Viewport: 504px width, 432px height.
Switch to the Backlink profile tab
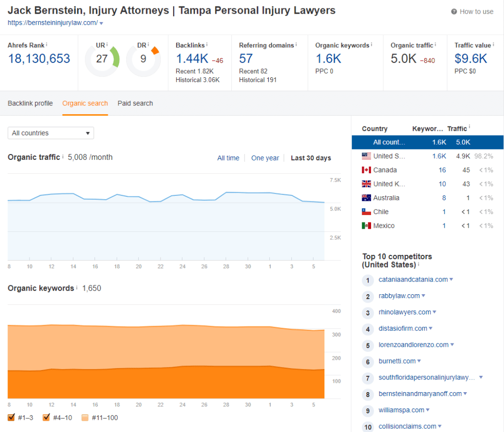(x=30, y=103)
